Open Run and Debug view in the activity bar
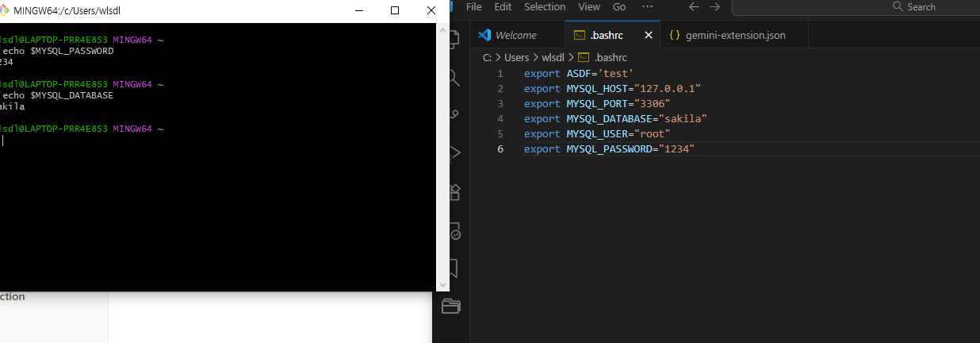Screen dimensions: 980x343 tap(454, 153)
